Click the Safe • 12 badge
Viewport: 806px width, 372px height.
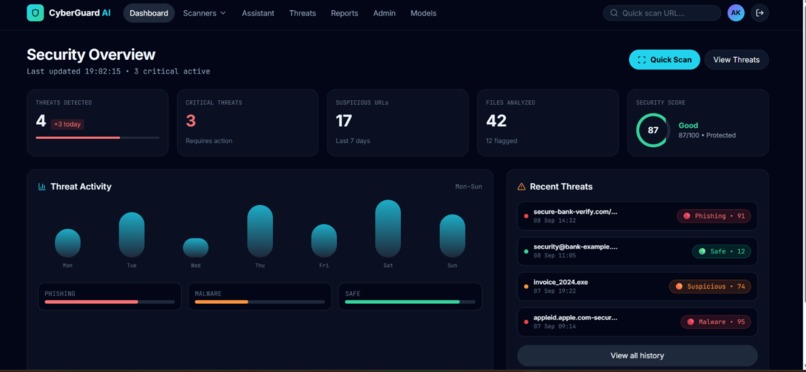(x=721, y=251)
